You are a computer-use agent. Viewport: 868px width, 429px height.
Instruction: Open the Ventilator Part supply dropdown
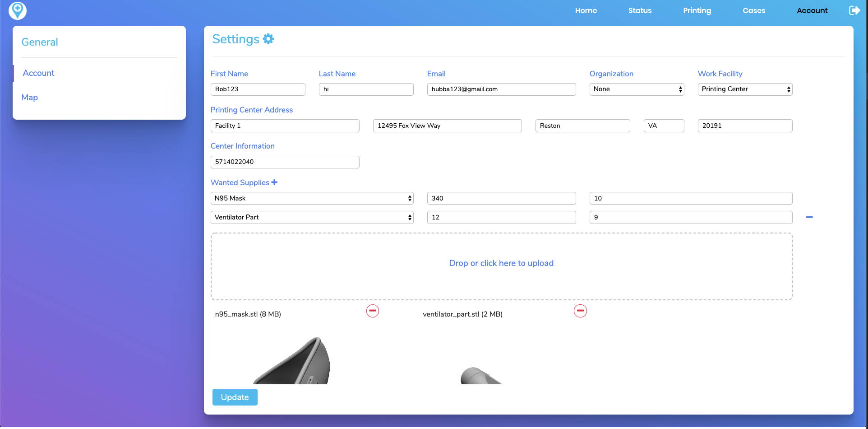(312, 217)
